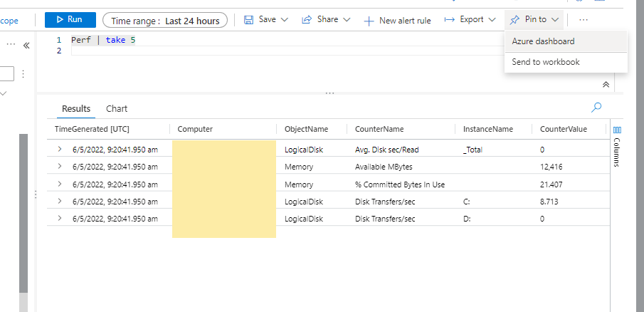Click the Save disk icon
This screenshot has width=644, height=312.
248,20
